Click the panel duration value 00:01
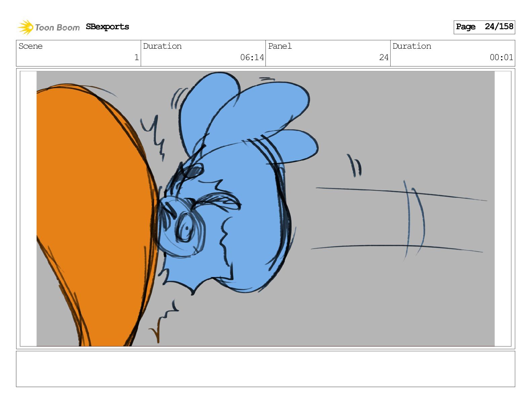 (x=501, y=57)
